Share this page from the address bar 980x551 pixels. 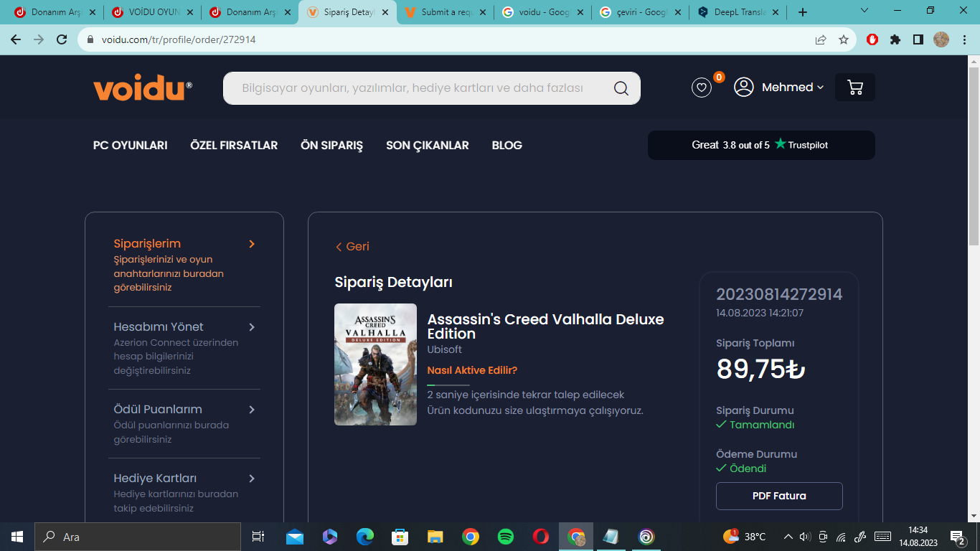(821, 40)
